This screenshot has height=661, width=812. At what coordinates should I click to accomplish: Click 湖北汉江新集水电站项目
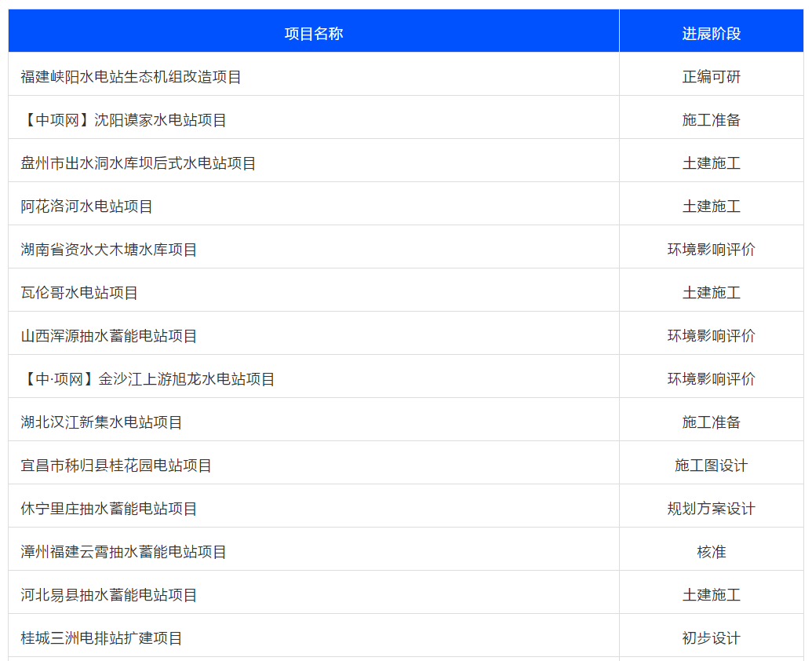(x=101, y=422)
